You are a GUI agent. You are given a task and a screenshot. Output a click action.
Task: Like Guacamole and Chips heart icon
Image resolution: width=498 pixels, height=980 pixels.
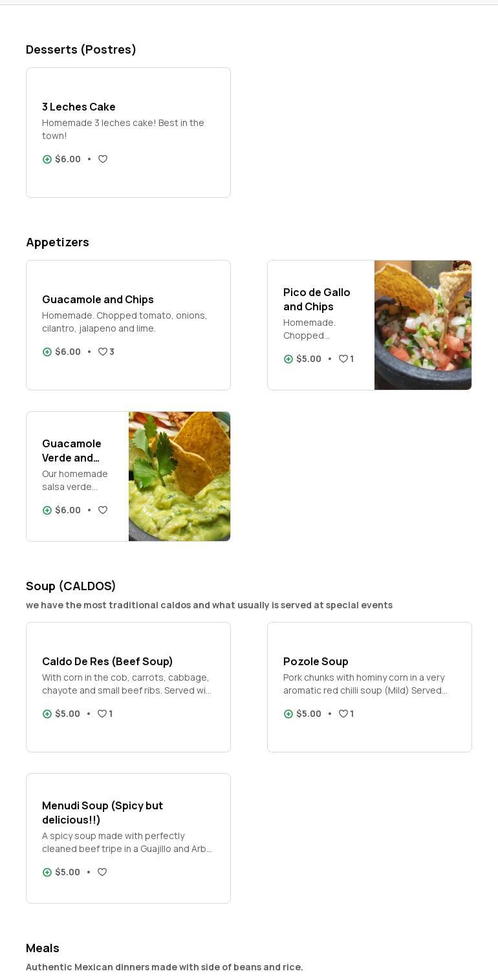pos(102,352)
